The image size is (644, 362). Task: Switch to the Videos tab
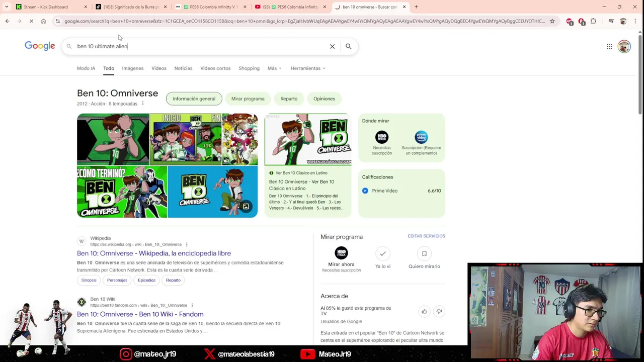tap(159, 68)
